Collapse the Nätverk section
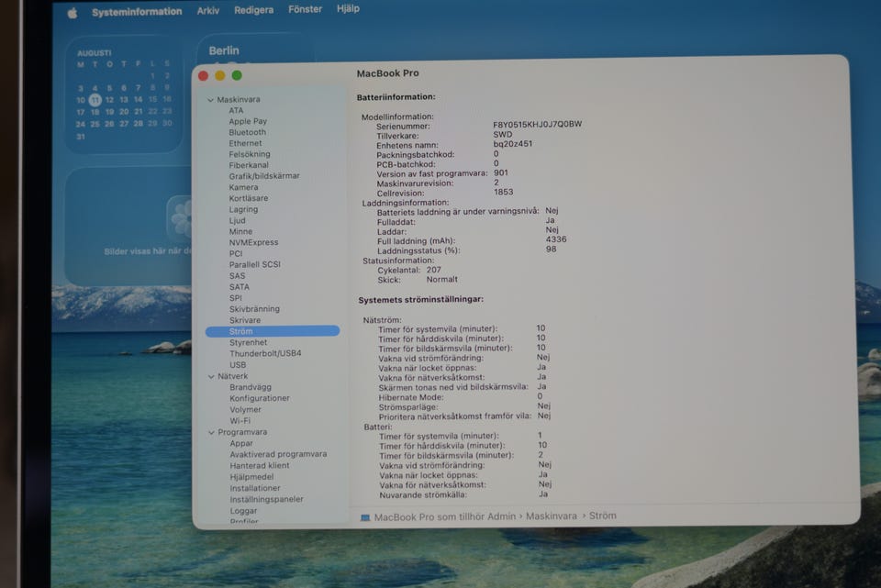The image size is (881, 588). tap(211, 377)
